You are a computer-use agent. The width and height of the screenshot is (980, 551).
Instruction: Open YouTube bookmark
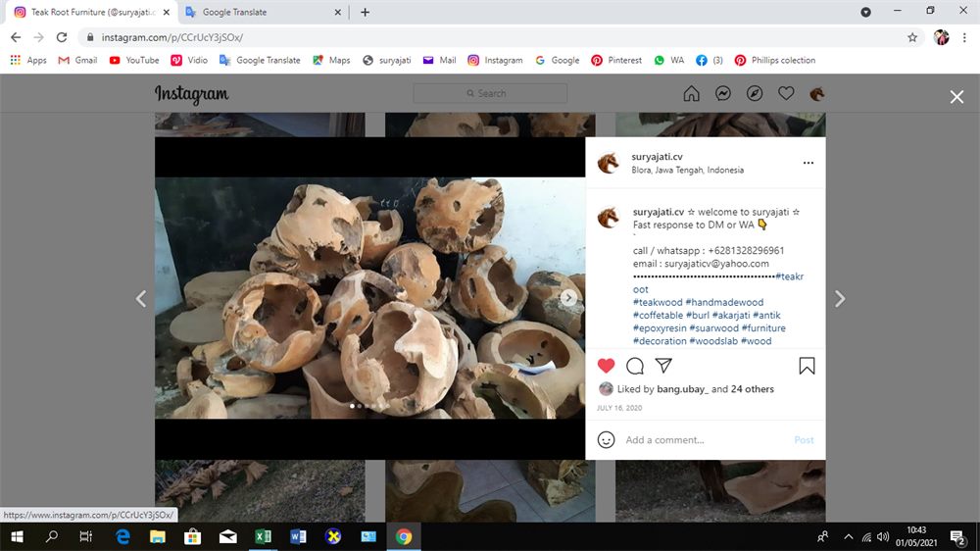tap(133, 60)
